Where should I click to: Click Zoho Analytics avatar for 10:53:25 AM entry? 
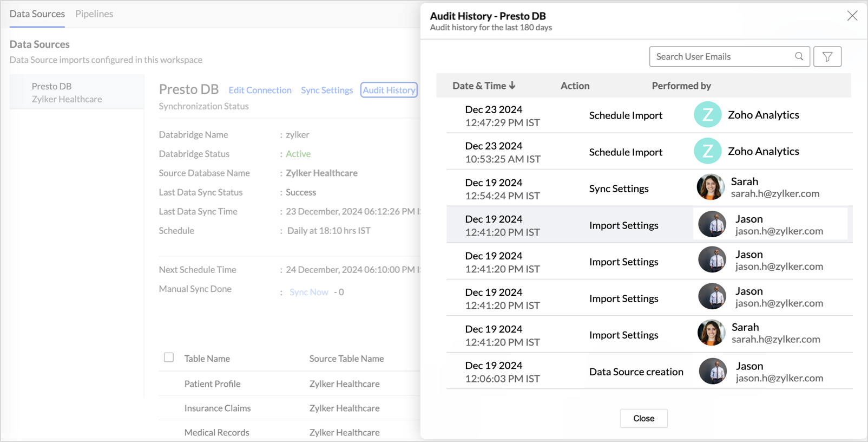[x=707, y=151]
